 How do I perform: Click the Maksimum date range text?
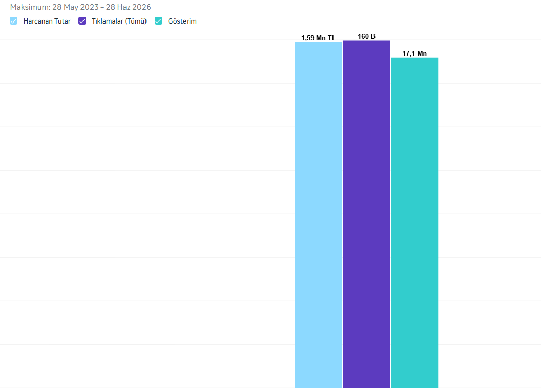point(80,7)
